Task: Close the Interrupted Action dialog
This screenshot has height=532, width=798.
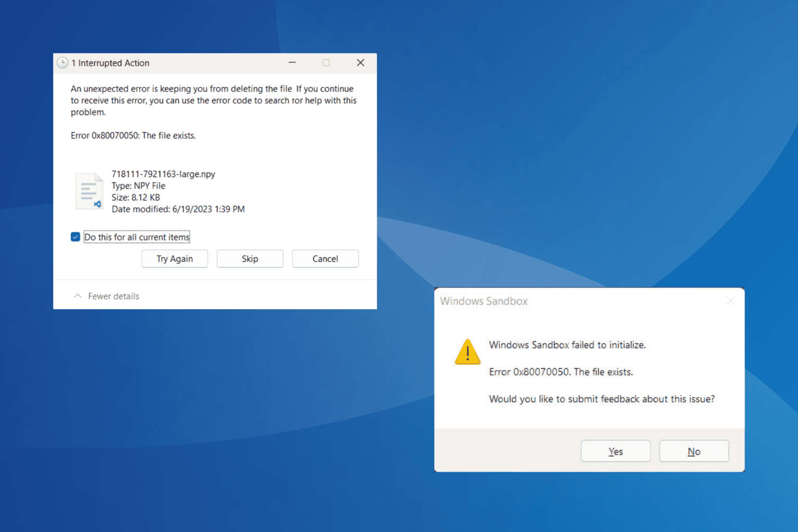Action: point(361,62)
